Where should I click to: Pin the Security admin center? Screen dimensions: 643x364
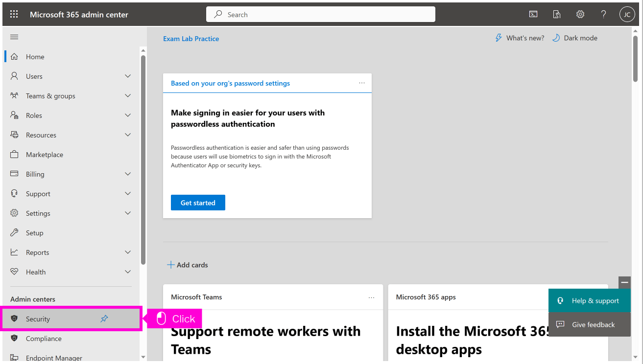[104, 319]
